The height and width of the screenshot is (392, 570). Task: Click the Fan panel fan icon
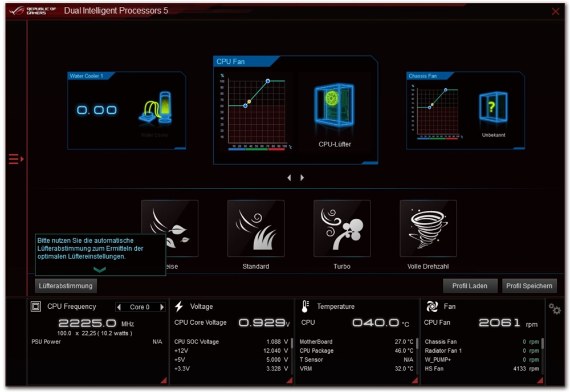pyautogui.click(x=432, y=307)
